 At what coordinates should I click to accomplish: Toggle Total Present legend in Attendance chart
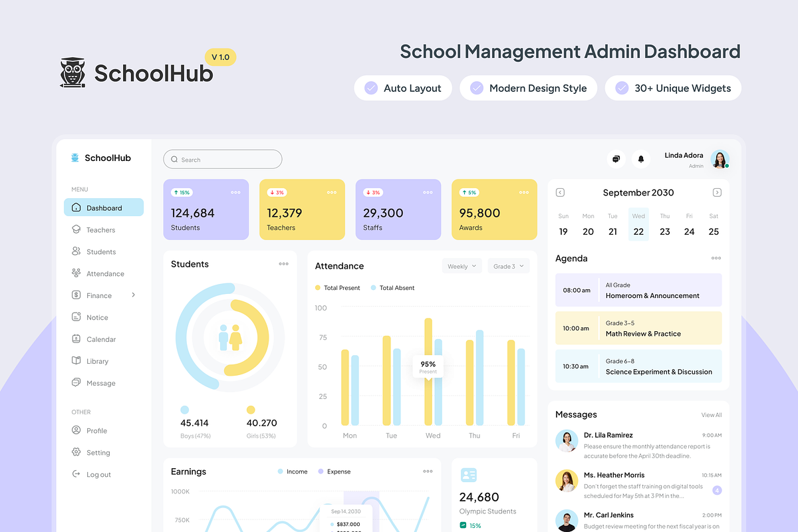[x=337, y=288]
